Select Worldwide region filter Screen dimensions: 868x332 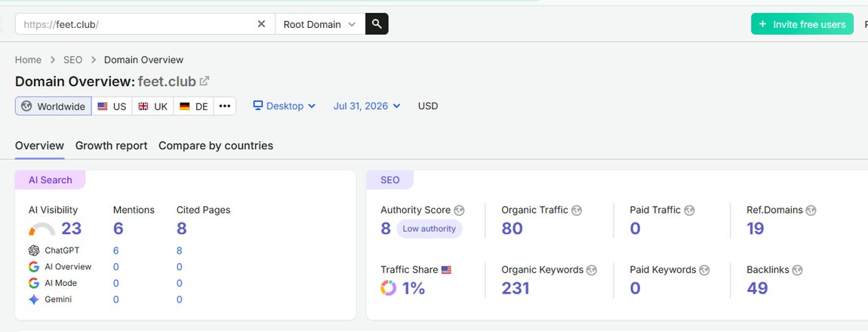54,106
